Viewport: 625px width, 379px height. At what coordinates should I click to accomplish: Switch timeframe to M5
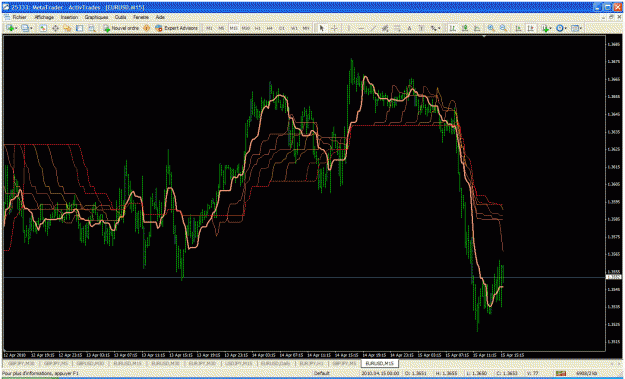(x=221, y=28)
